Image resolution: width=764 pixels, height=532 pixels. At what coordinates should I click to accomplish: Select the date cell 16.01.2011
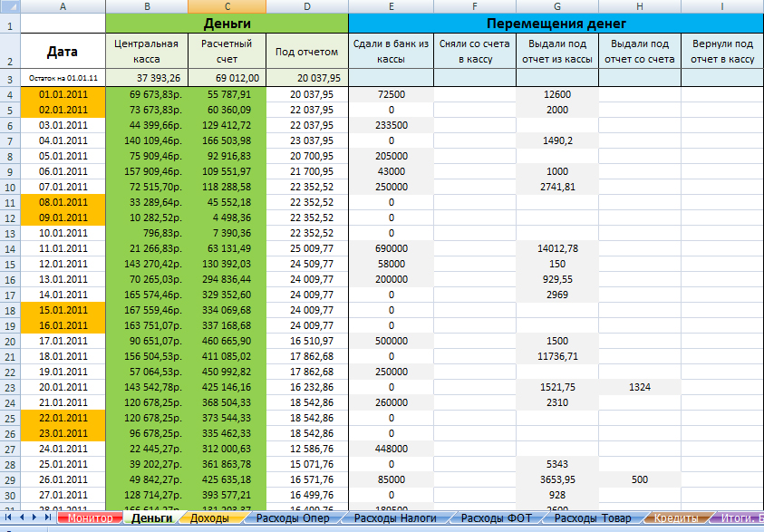click(63, 325)
